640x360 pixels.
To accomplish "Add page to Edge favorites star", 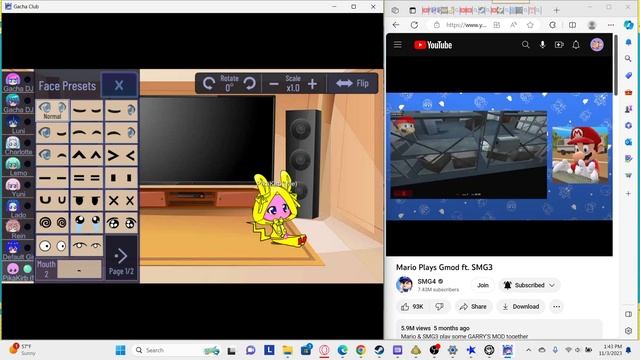I will [x=530, y=25].
